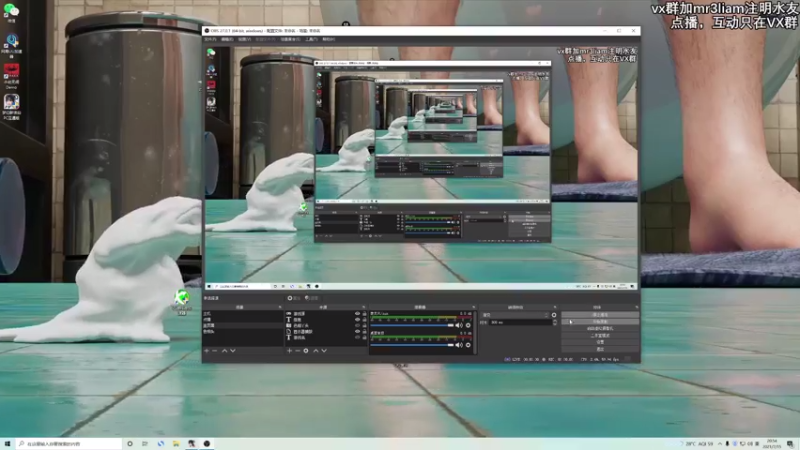The image size is (800, 450).
Task: Pop out the Scenes dock panel
Action: coord(280,307)
